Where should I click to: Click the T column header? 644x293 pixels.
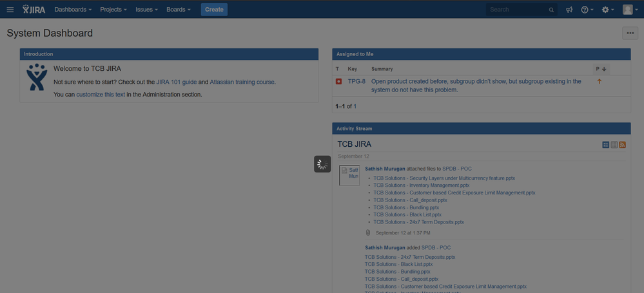click(337, 69)
